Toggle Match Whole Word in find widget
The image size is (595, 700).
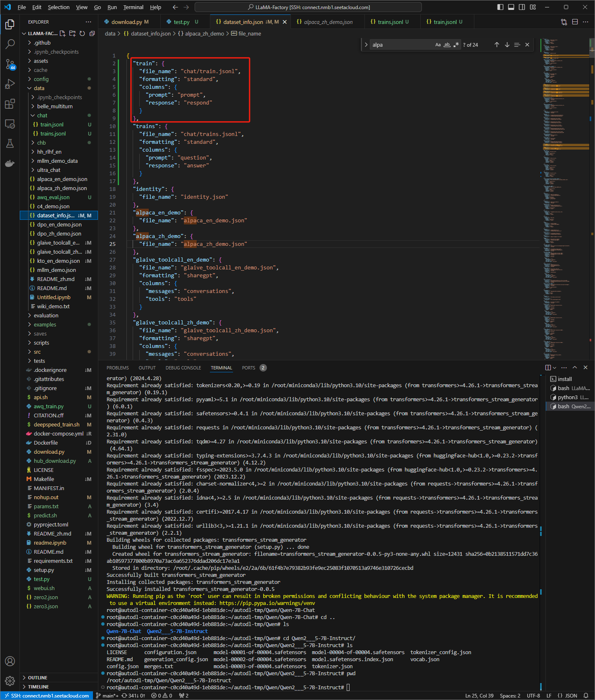[x=447, y=45]
